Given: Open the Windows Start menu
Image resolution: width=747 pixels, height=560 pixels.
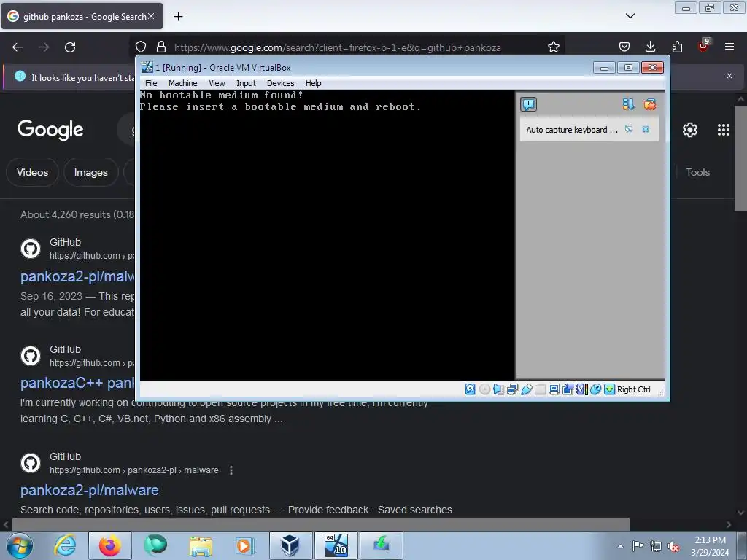Looking at the screenshot, I should click(x=20, y=545).
